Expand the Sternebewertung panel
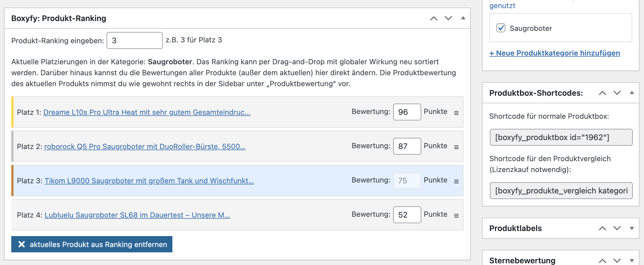Image resolution: width=644 pixels, height=265 pixels. pos(632,261)
